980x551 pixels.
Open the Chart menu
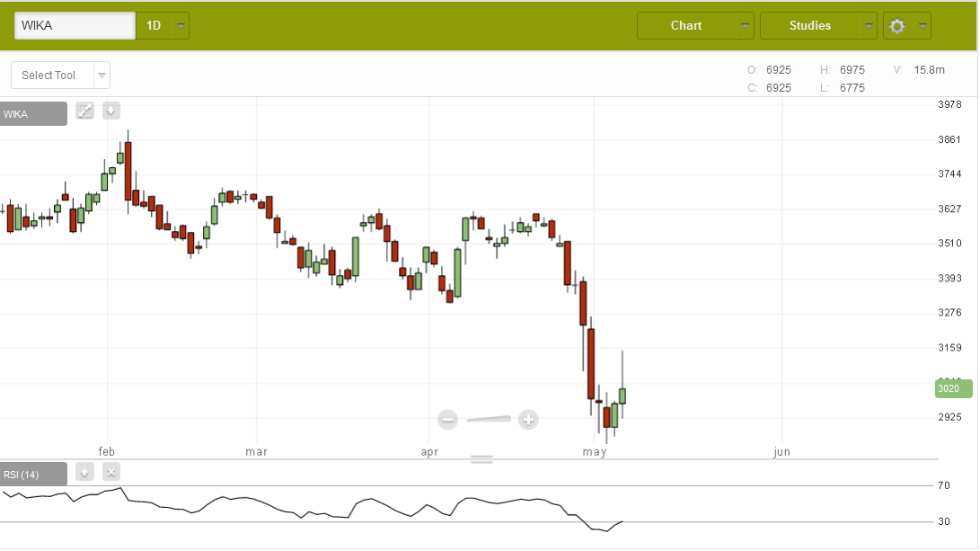[x=686, y=26]
